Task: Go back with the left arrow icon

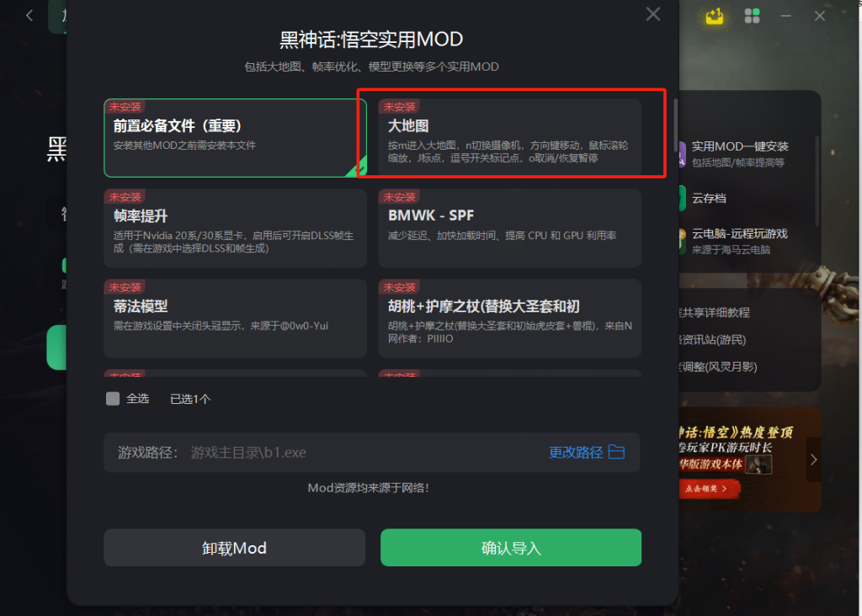Action: (29, 15)
